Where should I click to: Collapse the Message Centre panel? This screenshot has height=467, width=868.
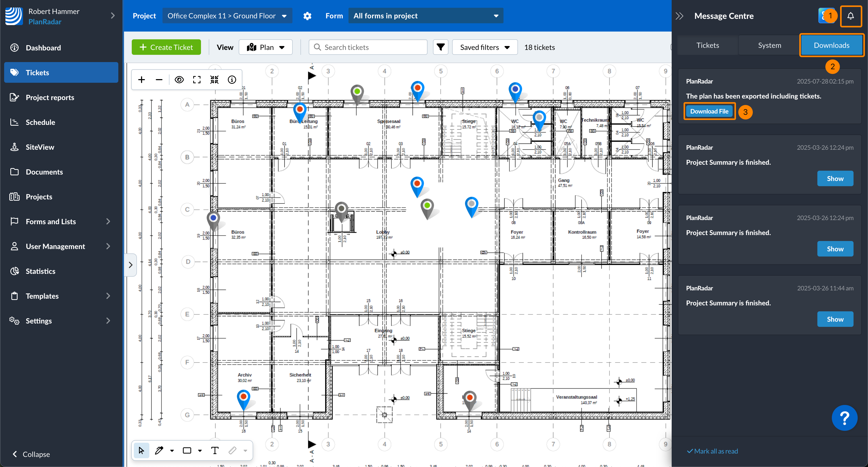click(679, 16)
